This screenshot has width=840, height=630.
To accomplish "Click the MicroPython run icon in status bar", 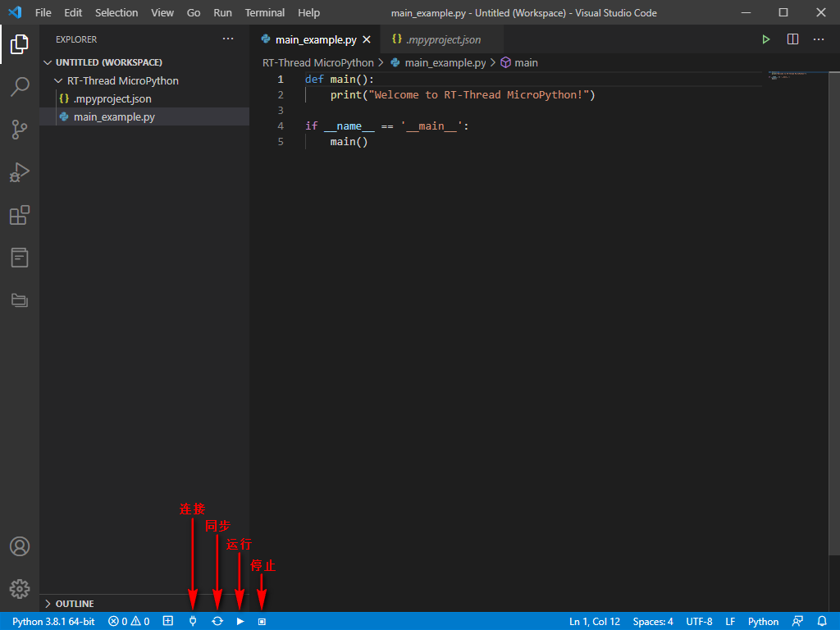I will (240, 622).
